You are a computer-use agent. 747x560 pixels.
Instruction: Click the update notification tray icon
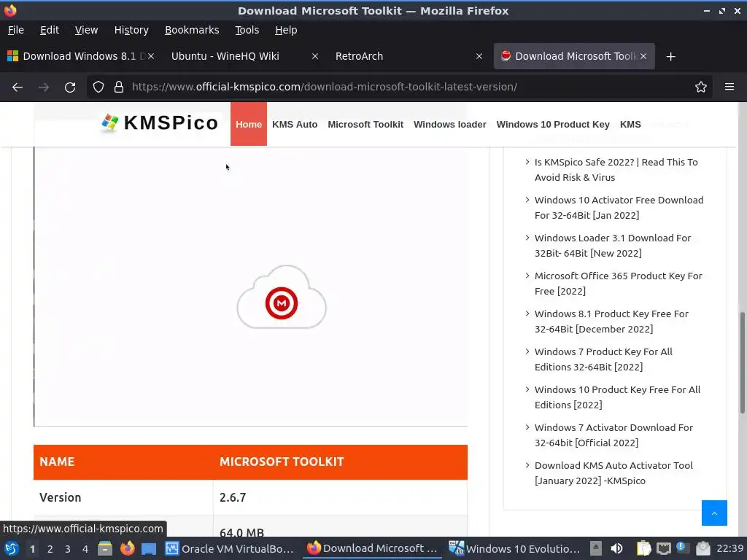pyautogui.click(x=682, y=548)
